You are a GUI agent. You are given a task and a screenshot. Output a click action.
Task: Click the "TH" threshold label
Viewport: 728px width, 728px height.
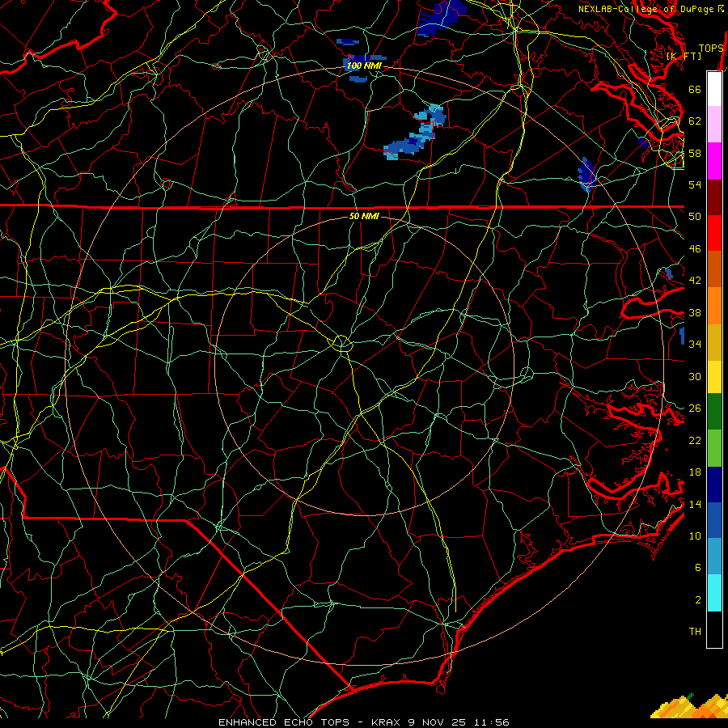point(695,631)
